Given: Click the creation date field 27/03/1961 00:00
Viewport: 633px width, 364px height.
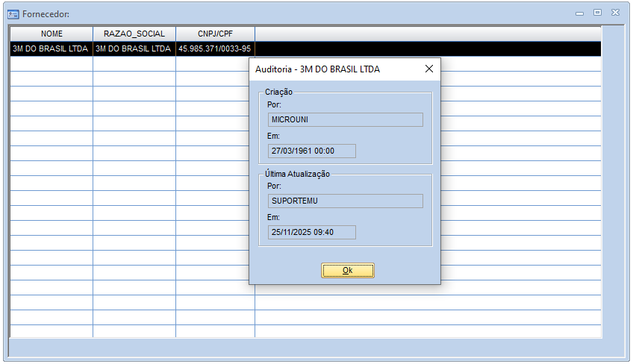Looking at the screenshot, I should point(311,151).
